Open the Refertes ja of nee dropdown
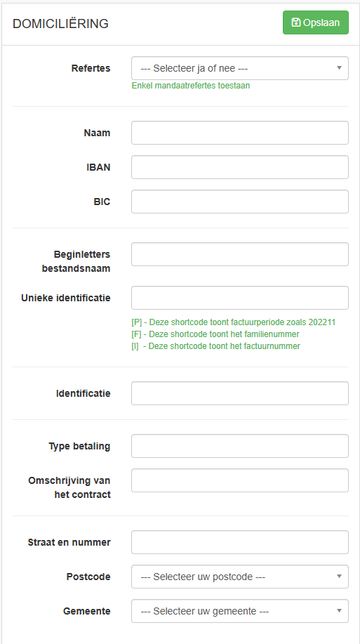This screenshot has height=644, width=360. tap(240, 68)
